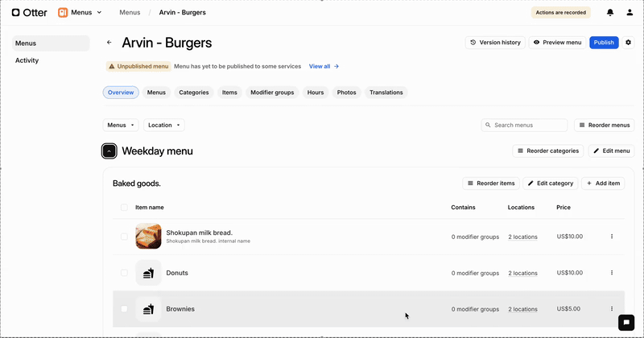644x338 pixels.
Task: Open the three-dot menu for Shokupan milk bread
Action: point(612,237)
